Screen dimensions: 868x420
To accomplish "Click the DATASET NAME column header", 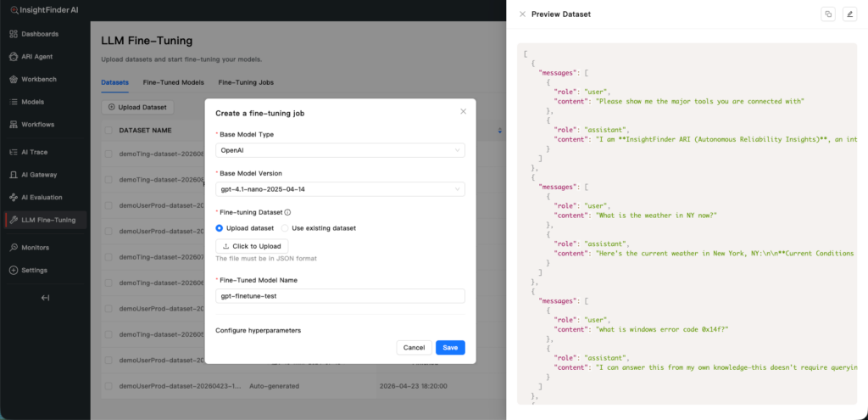I will (145, 131).
